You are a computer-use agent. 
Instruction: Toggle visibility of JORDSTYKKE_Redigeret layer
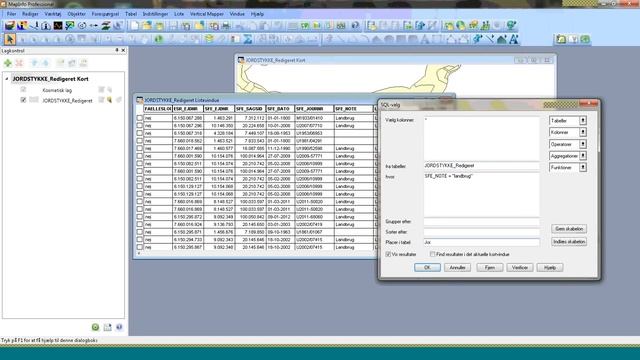[x=23, y=100]
